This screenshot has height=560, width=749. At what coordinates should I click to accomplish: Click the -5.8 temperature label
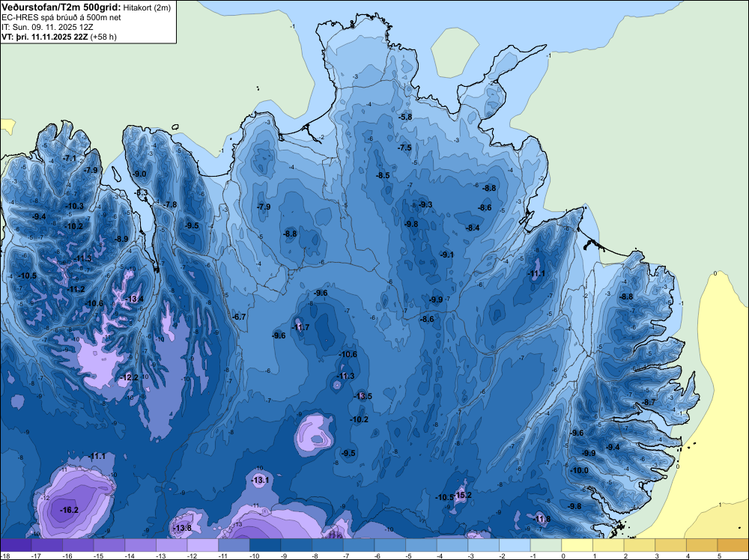click(x=405, y=117)
